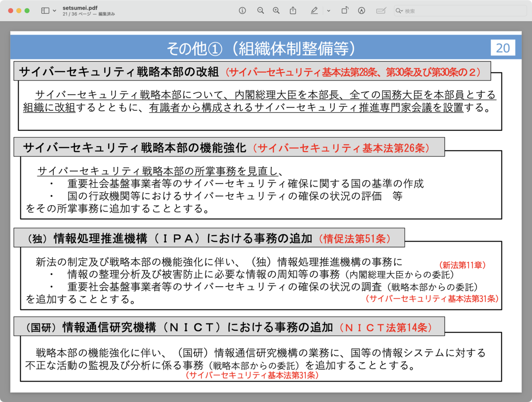Open the form filling tool

381,11
